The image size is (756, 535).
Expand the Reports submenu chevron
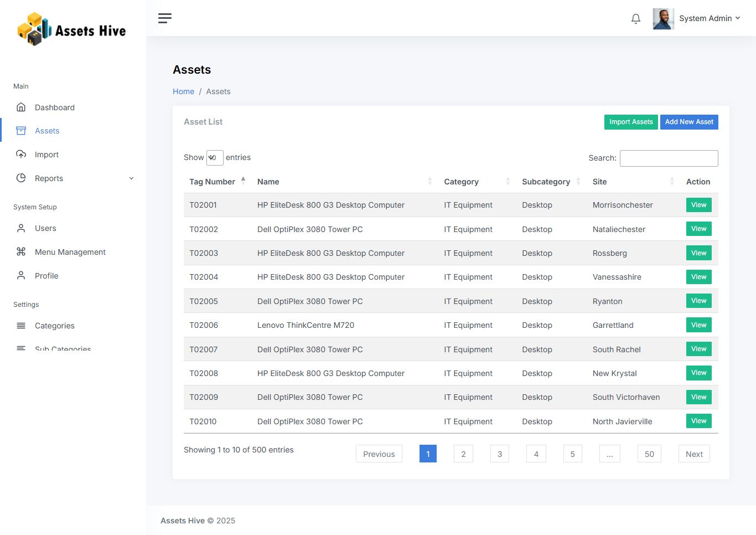click(x=131, y=178)
